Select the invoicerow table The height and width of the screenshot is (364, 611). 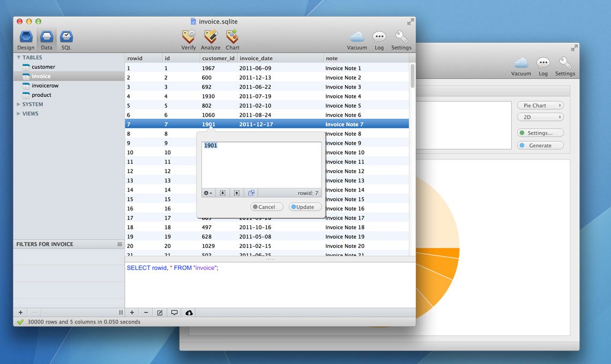click(x=45, y=86)
